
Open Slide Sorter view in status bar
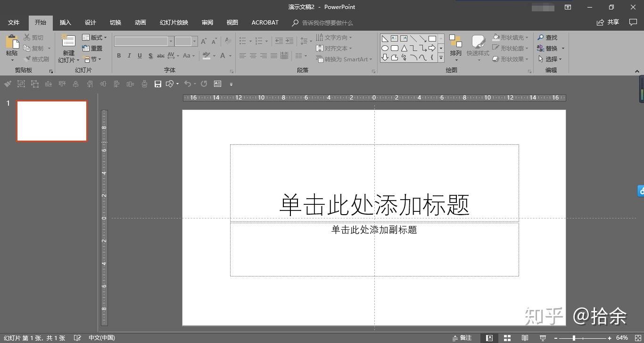pos(507,338)
